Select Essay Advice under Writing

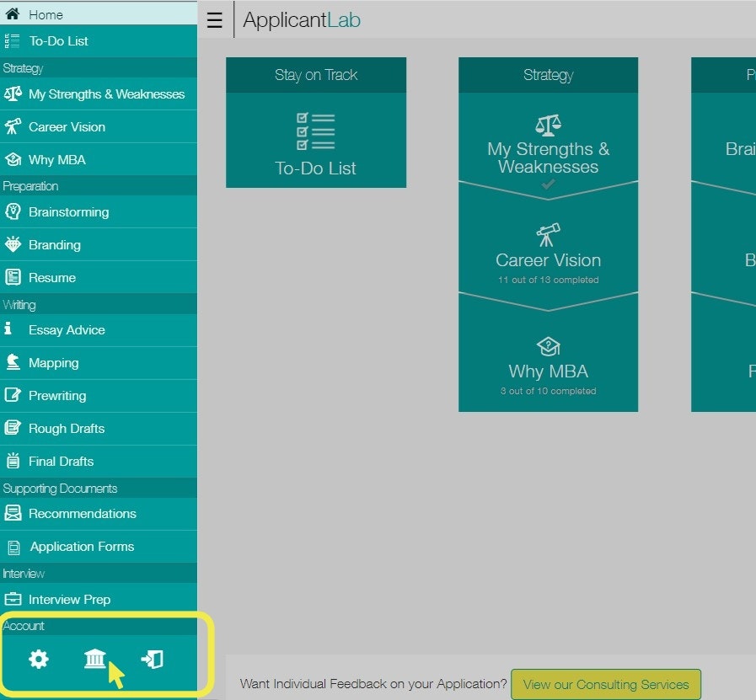67,330
